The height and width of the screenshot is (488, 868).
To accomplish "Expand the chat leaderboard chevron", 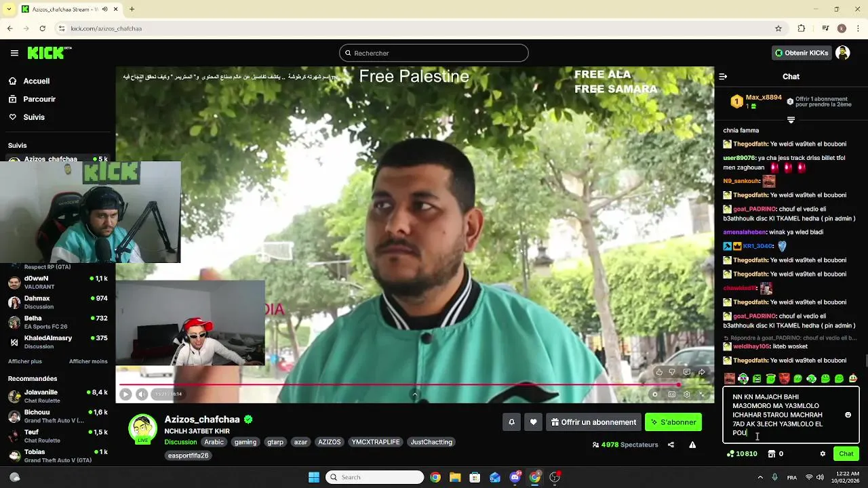I will coord(791,120).
